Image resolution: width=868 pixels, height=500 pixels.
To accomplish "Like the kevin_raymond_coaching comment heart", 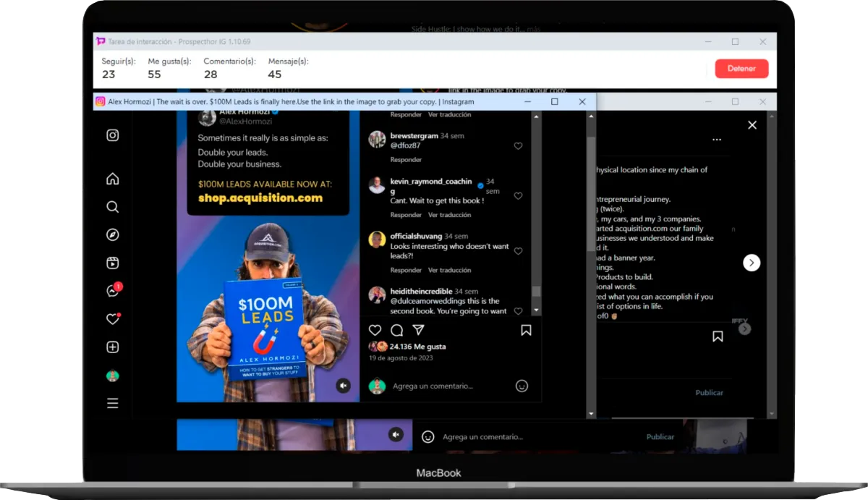I will coord(518,196).
